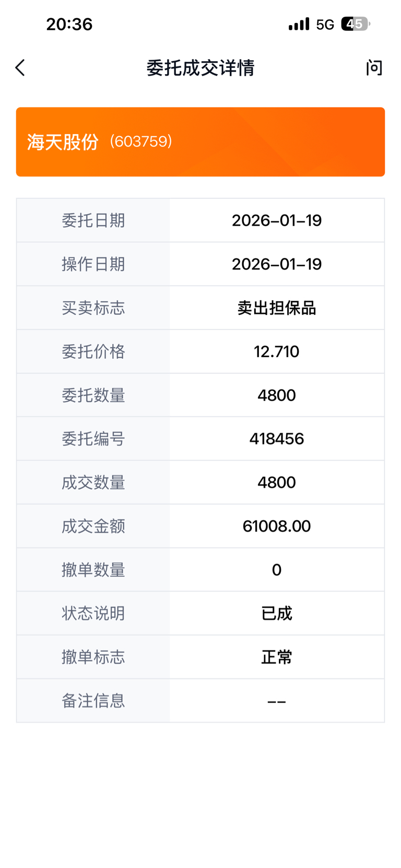This screenshot has height=868, width=401.
Task: Tap the back arrow icon
Action: 20,68
